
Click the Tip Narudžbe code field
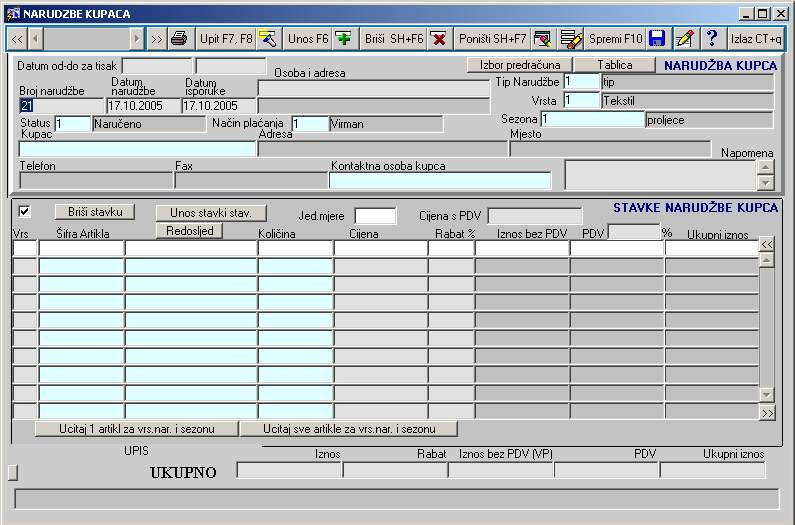[x=581, y=82]
